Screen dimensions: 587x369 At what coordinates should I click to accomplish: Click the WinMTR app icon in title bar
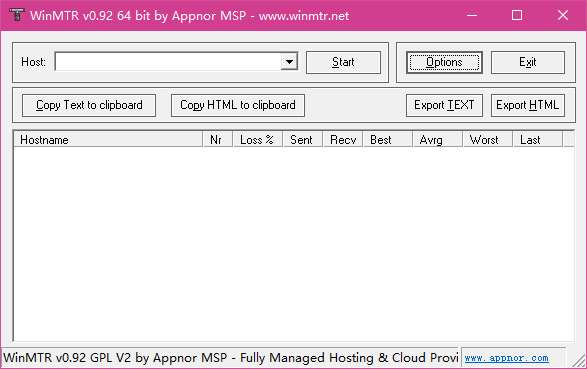(x=16, y=15)
